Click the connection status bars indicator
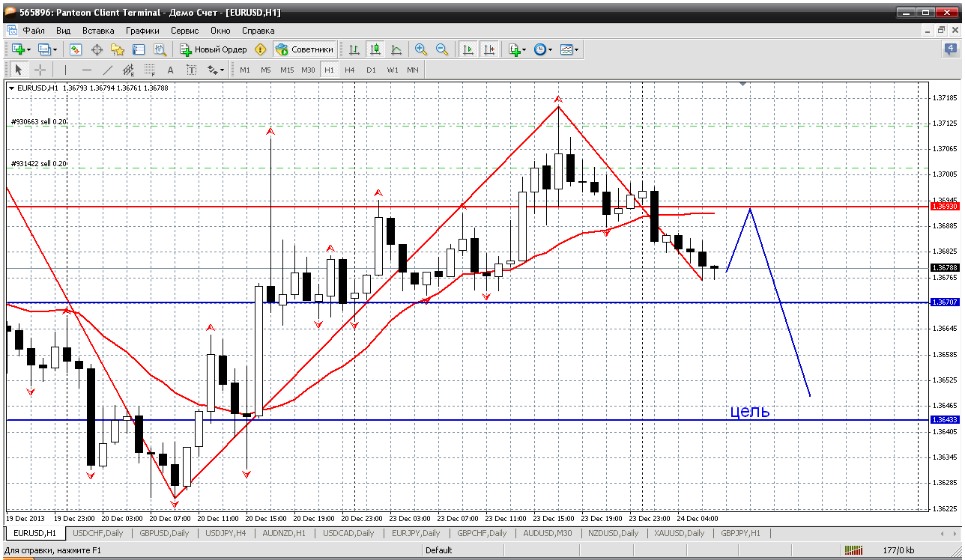The height and width of the screenshot is (560, 965). pyautogui.click(x=853, y=550)
